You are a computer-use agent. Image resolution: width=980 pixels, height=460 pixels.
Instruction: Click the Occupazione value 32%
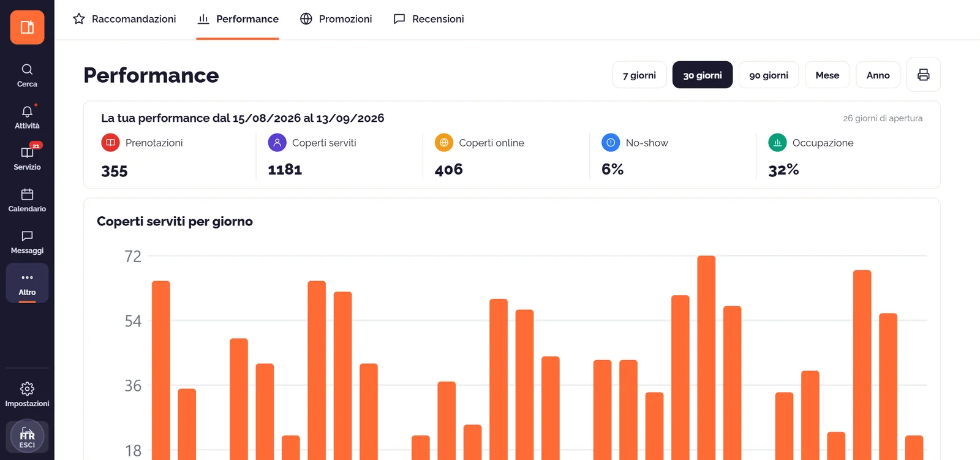tap(783, 170)
